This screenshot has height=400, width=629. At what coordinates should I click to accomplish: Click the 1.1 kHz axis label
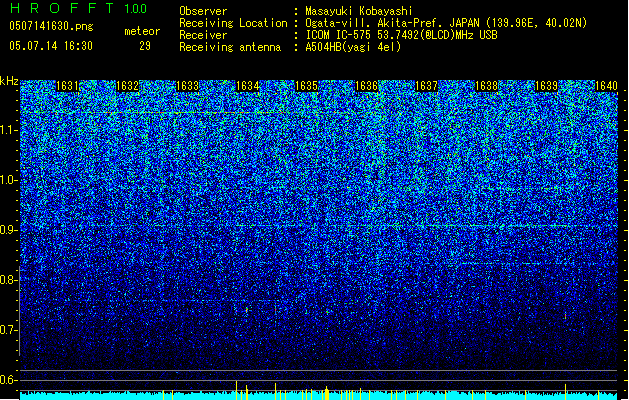[x=8, y=130]
